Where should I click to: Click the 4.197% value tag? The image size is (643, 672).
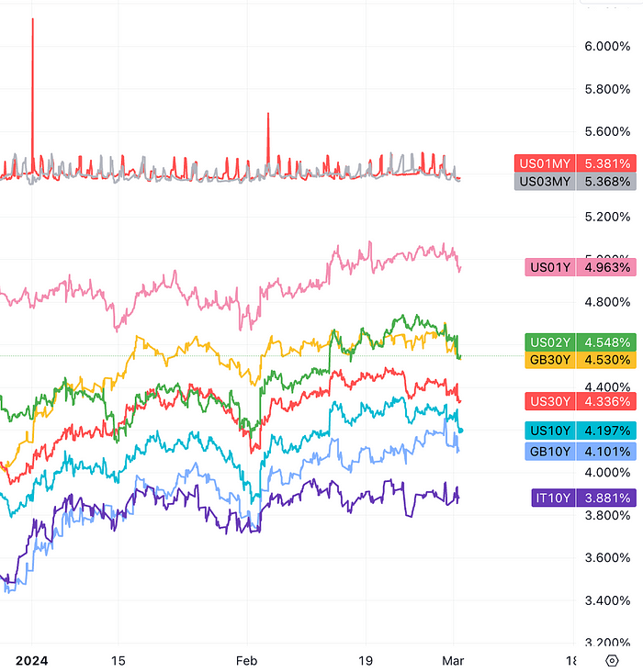[x=606, y=431]
